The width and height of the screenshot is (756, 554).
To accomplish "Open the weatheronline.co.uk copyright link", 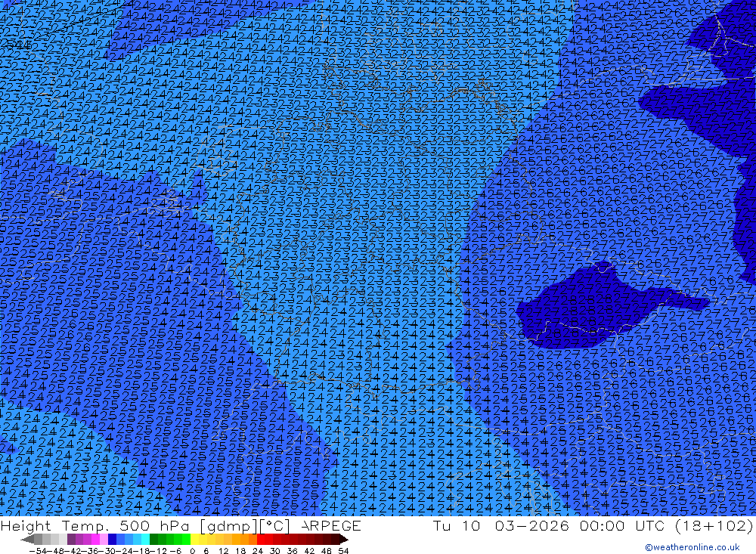I will 692,547.
